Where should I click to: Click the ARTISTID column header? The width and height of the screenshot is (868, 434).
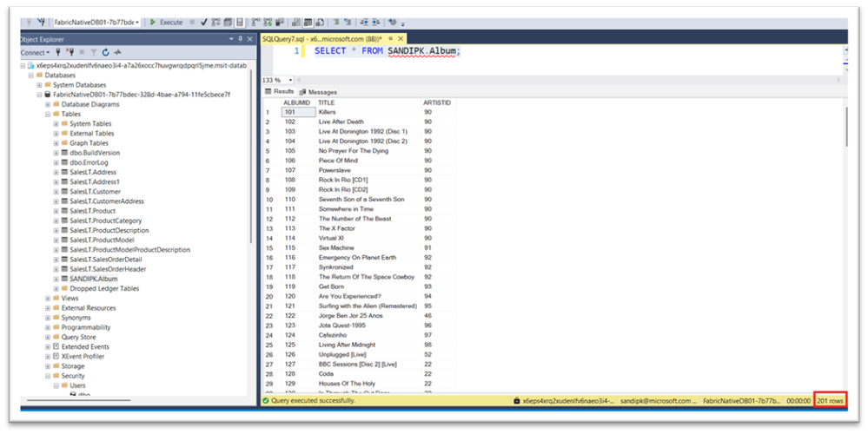tap(438, 102)
